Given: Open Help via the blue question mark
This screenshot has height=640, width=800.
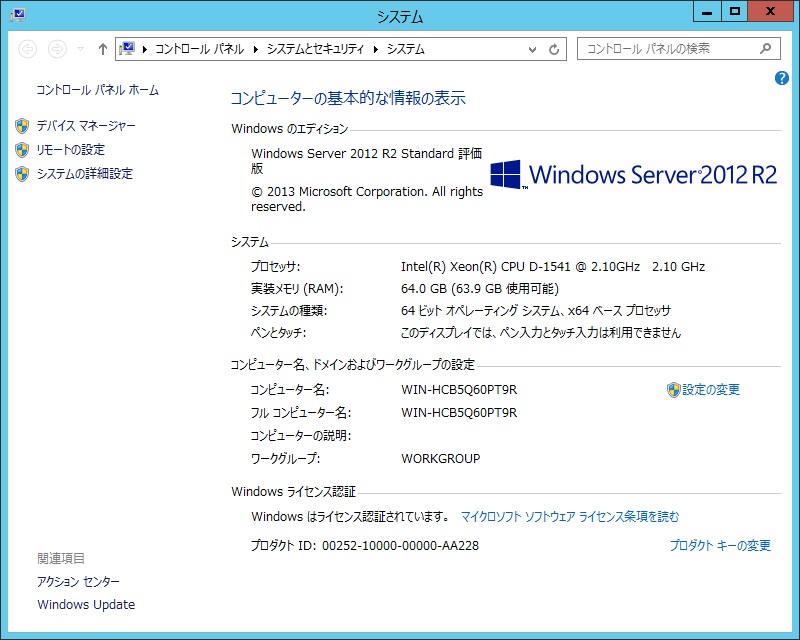Looking at the screenshot, I should point(782,78).
